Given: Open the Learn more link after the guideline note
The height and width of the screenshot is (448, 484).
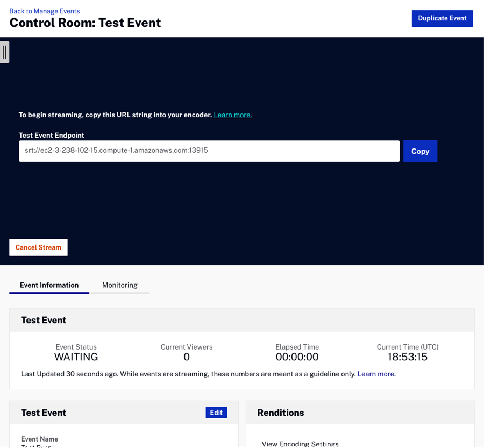Looking at the screenshot, I should click(375, 374).
